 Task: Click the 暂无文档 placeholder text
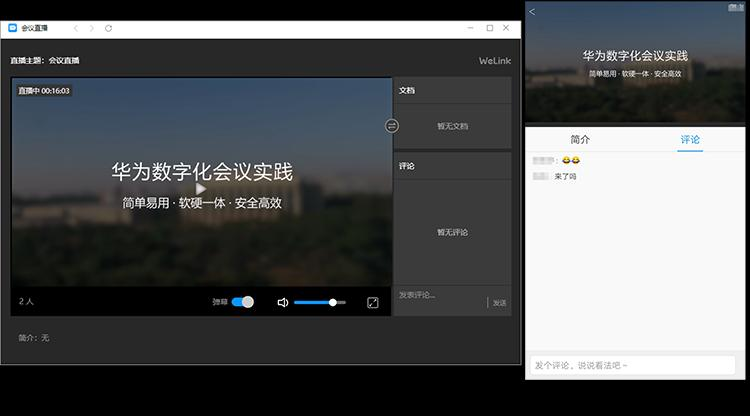click(x=452, y=126)
